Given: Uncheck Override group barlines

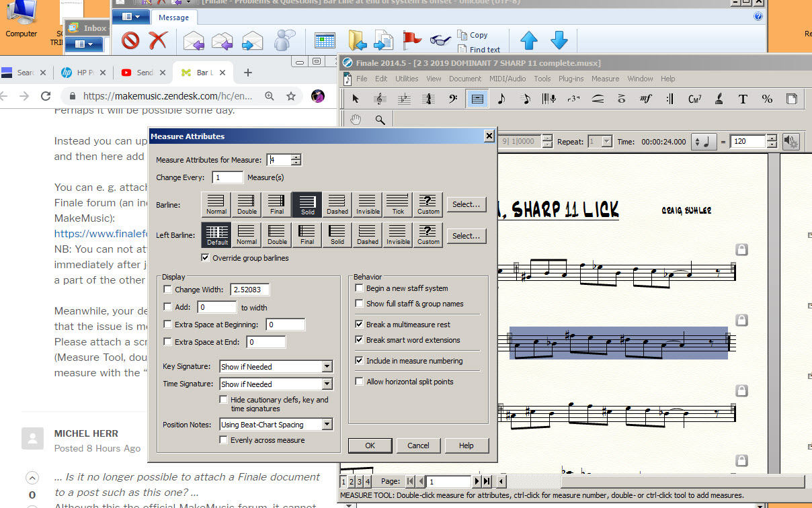Looking at the screenshot, I should 206,258.
